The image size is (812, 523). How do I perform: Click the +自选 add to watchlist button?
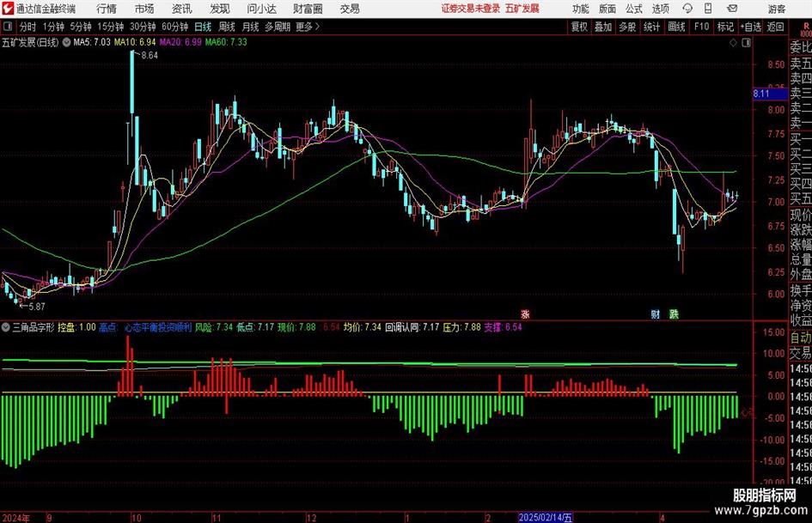pyautogui.click(x=751, y=27)
